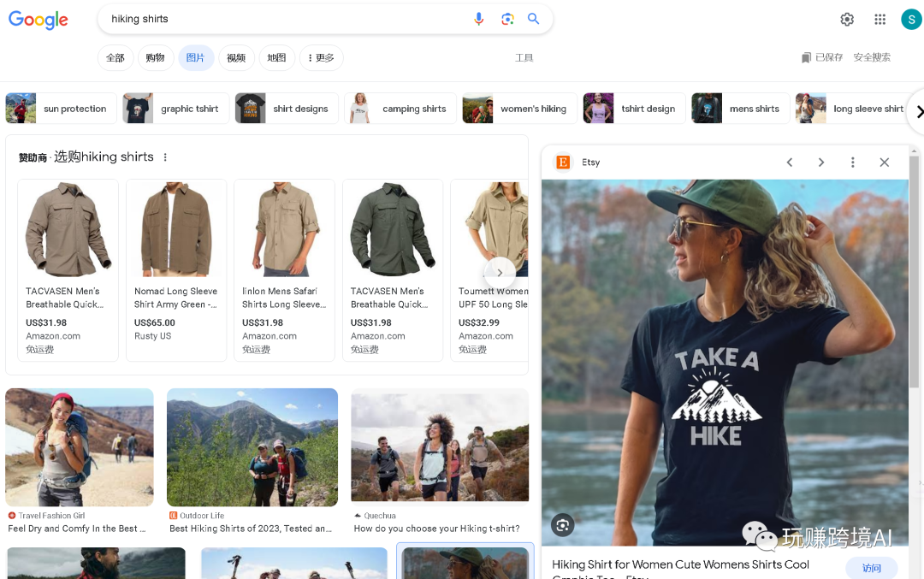Open the saved items bookmark
Viewport: 924px width, 579px height.
coord(821,57)
